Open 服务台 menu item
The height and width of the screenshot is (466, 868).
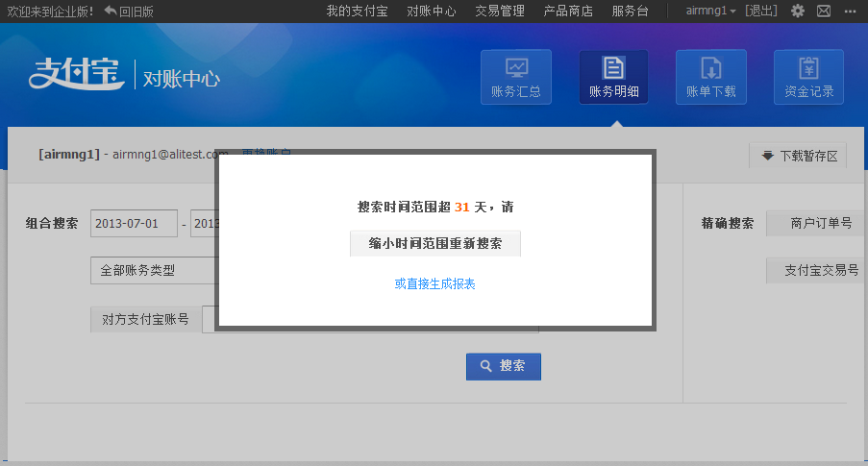pos(630,12)
